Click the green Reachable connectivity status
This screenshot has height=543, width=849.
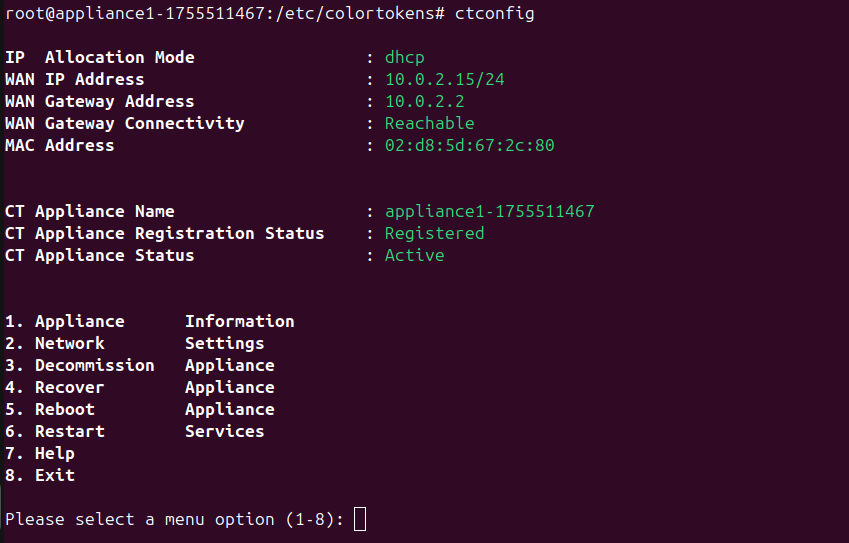point(429,123)
